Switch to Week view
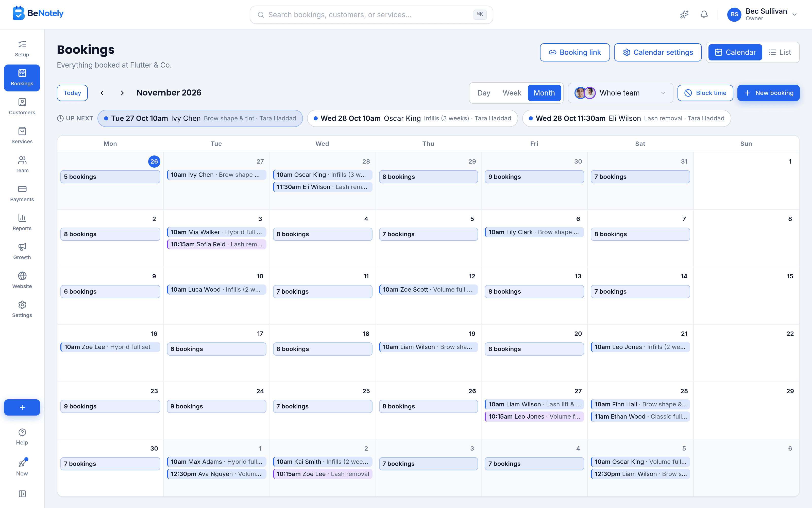The image size is (812, 508). (512, 93)
